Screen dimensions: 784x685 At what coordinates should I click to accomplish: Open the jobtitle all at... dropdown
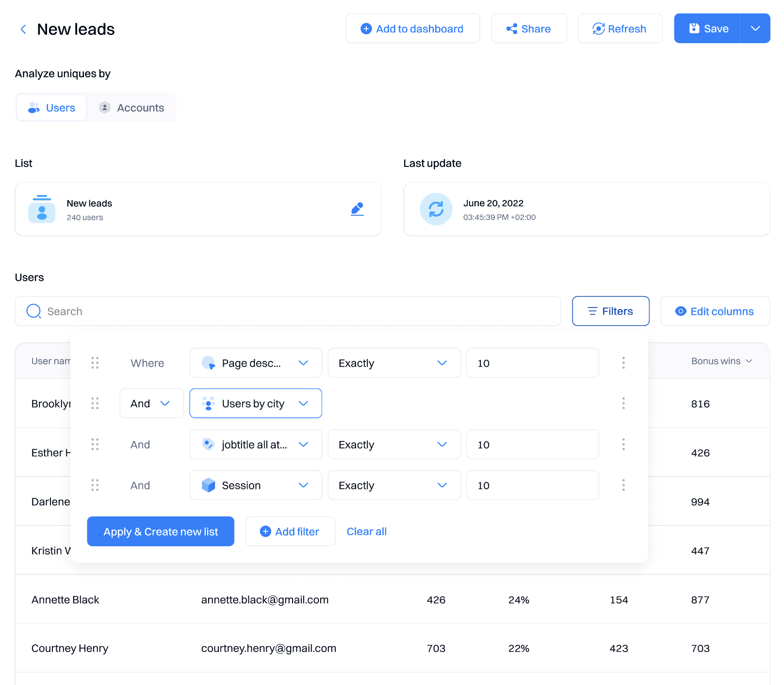(256, 444)
